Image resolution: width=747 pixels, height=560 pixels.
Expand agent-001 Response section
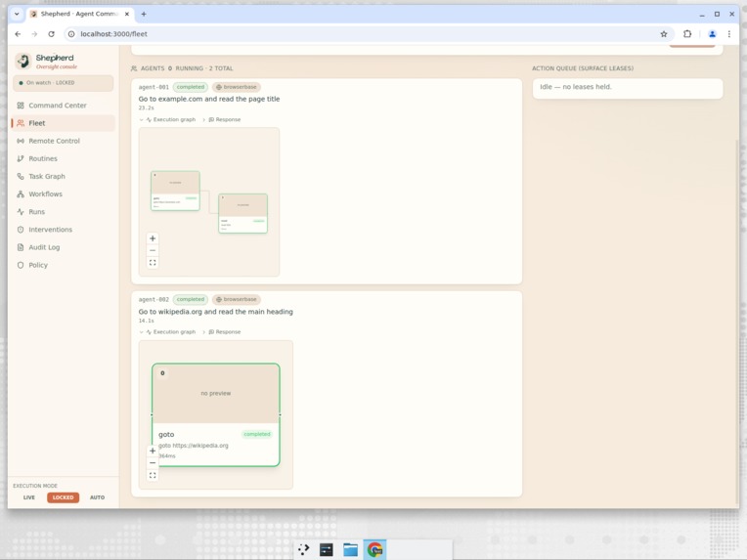click(x=222, y=119)
